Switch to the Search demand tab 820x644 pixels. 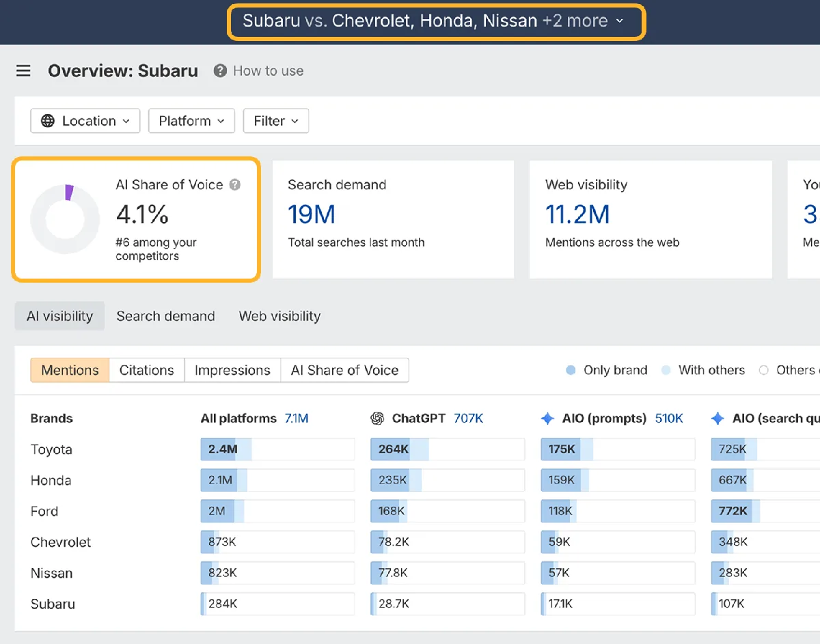[165, 316]
